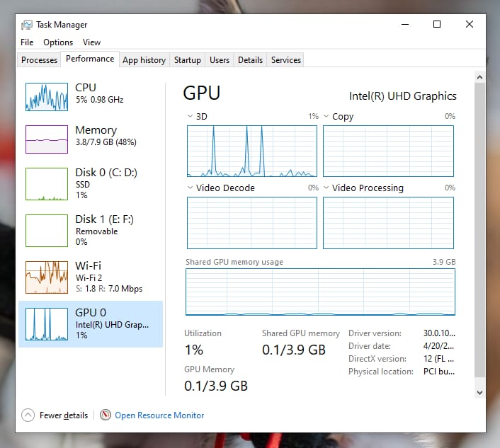The height and width of the screenshot is (448, 500).
Task: Click the Wi-Fi S: 1.8 R: 7.0 Mbps text
Action: pos(109,289)
